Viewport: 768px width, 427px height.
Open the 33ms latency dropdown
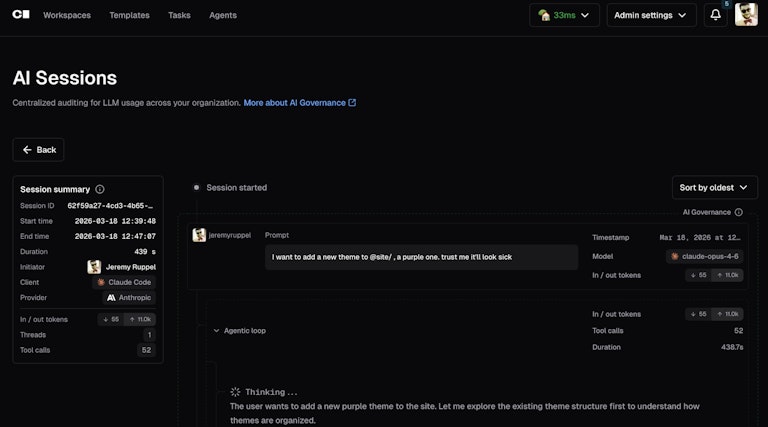(564, 15)
